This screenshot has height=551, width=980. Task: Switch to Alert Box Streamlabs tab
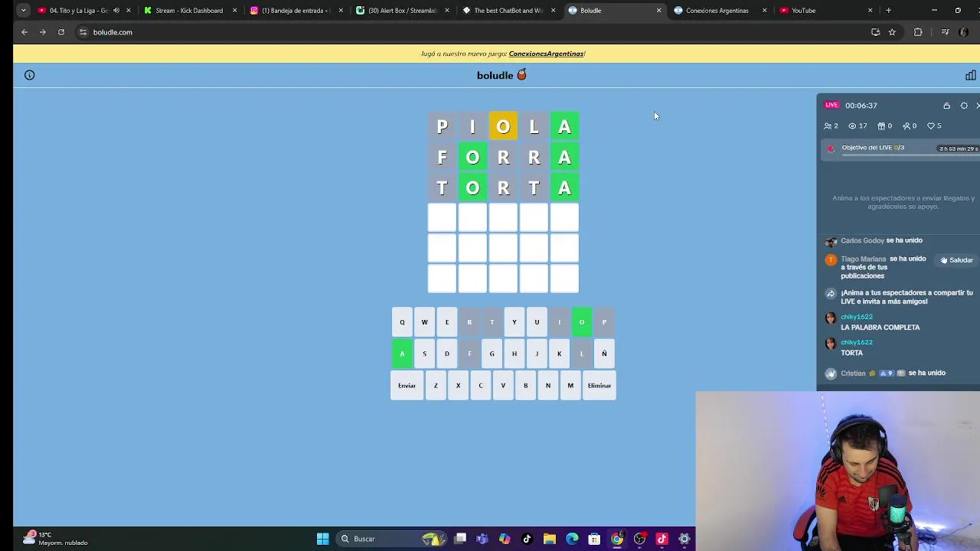[x=402, y=11]
